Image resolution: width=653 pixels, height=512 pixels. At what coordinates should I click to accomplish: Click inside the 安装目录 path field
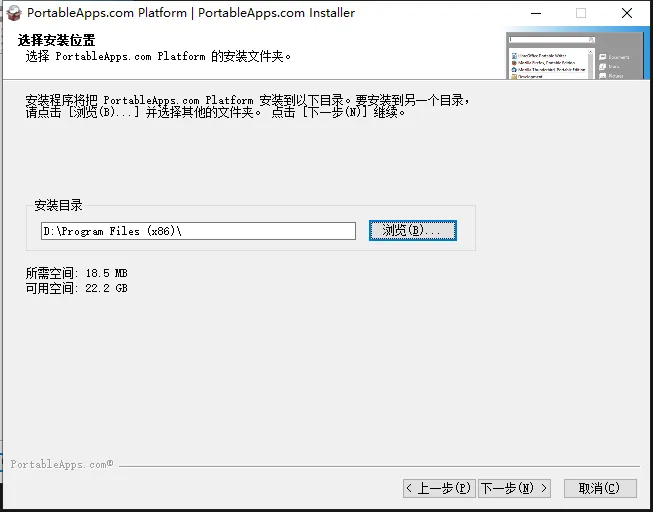[x=198, y=231]
